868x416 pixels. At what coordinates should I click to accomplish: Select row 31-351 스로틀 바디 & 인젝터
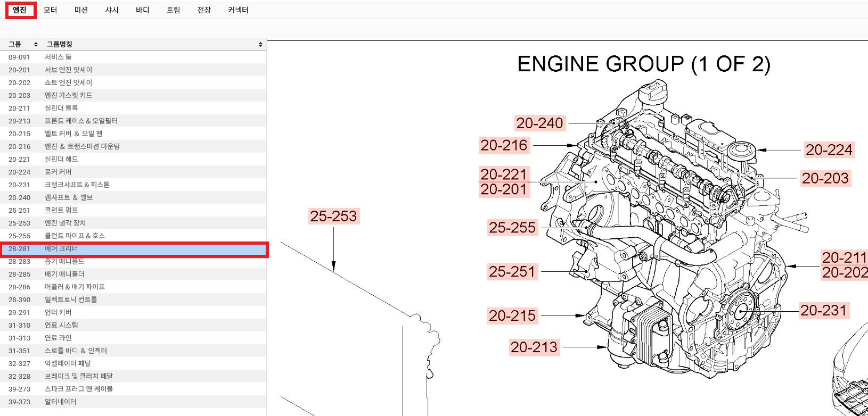pos(133,351)
